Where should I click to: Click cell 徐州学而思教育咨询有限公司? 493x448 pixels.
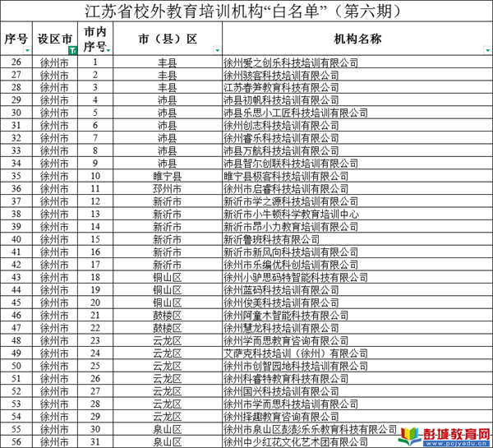[357, 340]
